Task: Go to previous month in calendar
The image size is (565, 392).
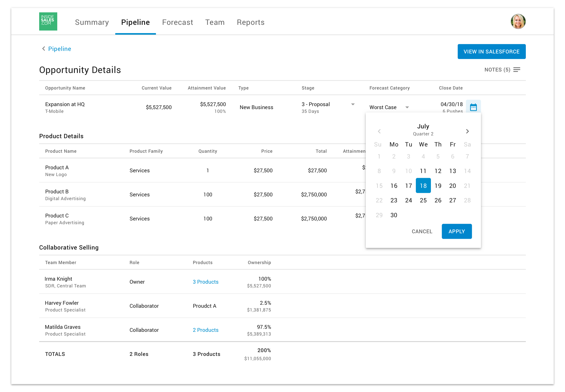Action: 379,131
